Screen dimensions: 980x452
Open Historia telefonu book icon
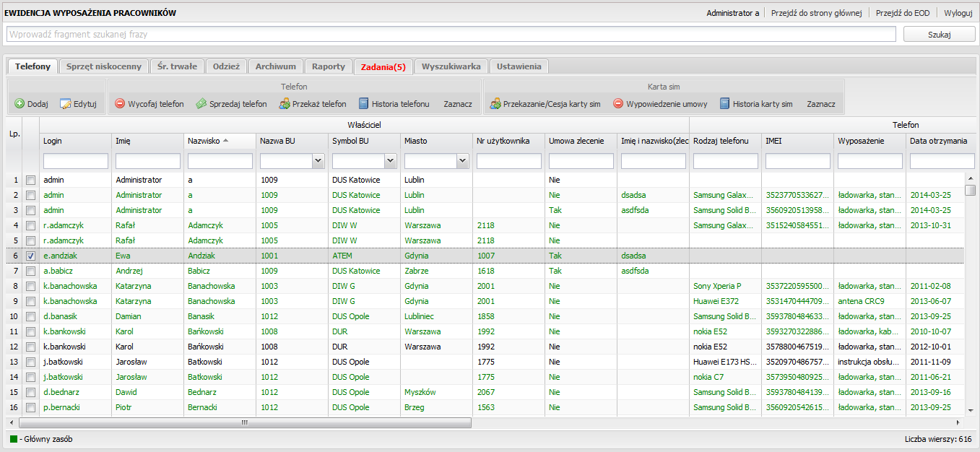[x=364, y=104]
